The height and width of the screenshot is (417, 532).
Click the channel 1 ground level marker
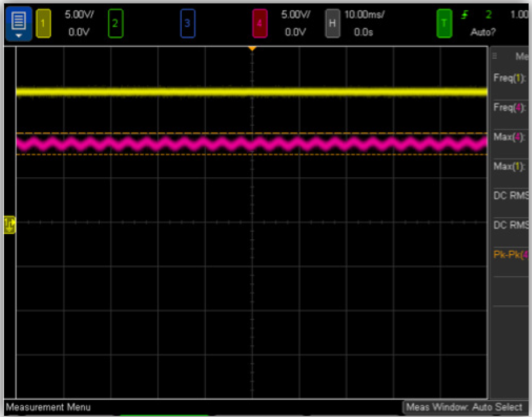click(10, 225)
